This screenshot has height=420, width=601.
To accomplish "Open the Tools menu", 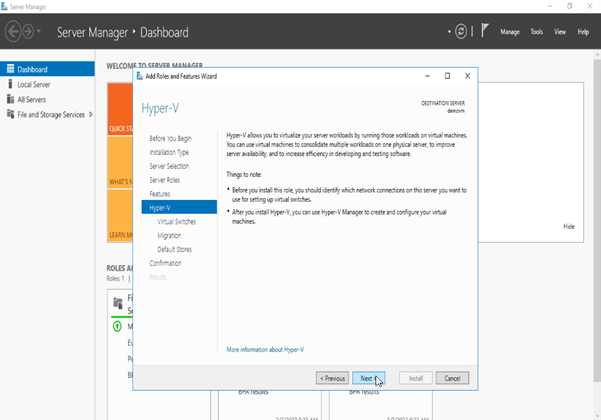I will 537,32.
